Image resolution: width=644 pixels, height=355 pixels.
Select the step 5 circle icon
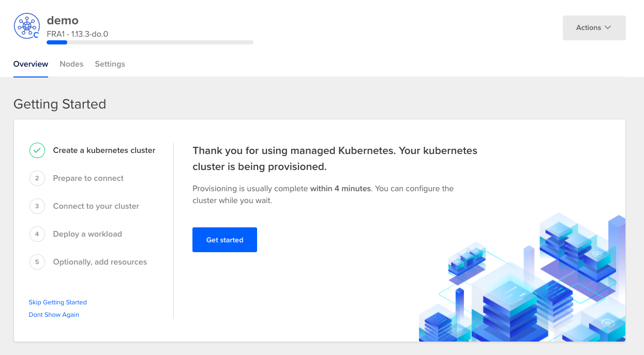pyautogui.click(x=37, y=262)
